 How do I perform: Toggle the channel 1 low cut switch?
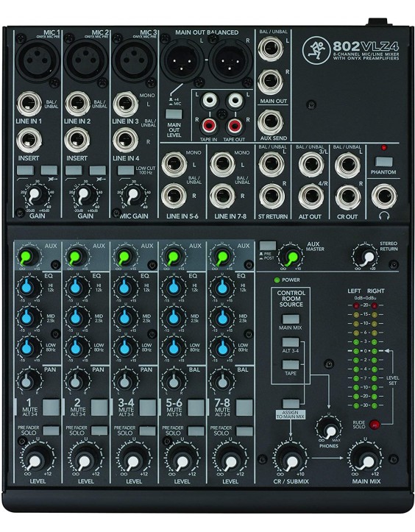point(25,170)
